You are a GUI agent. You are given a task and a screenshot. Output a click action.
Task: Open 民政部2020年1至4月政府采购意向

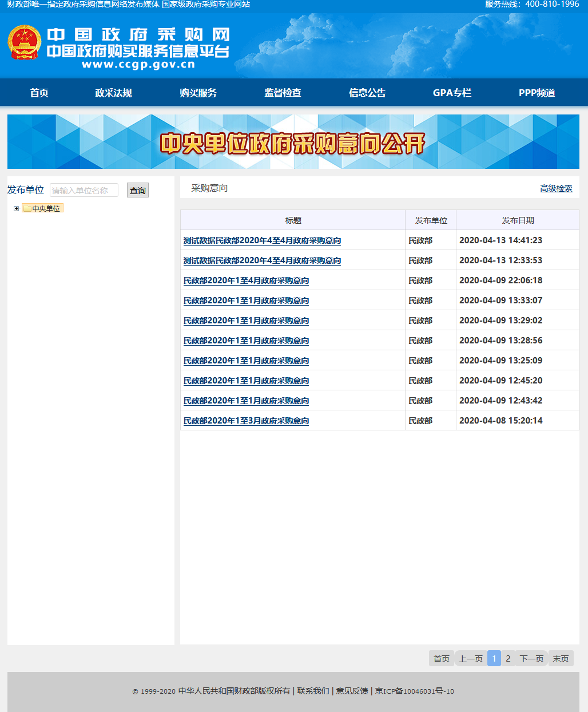245,280
